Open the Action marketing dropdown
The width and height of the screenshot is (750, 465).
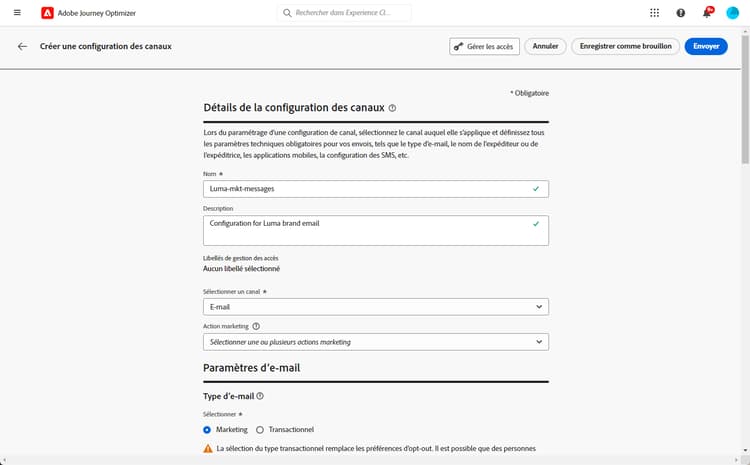[x=375, y=342]
